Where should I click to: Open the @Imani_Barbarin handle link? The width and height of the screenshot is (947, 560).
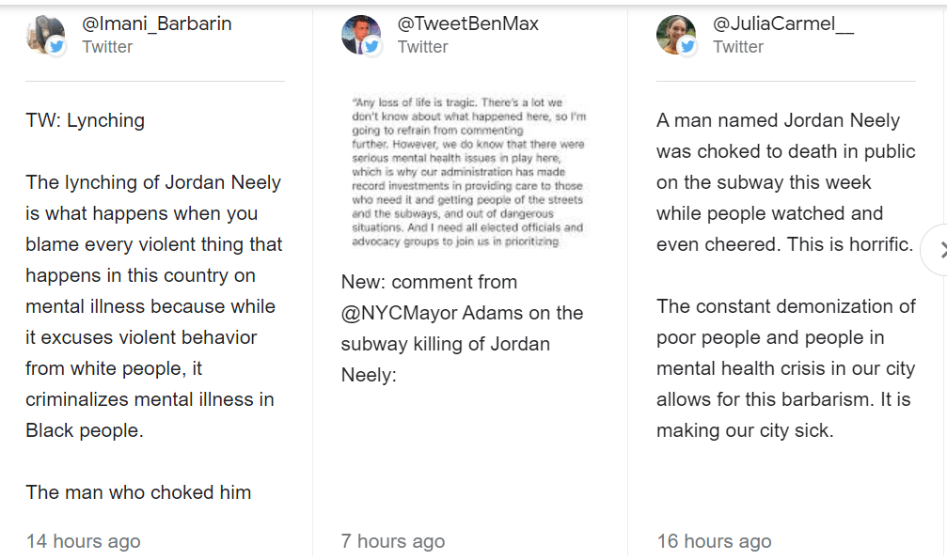click(156, 23)
